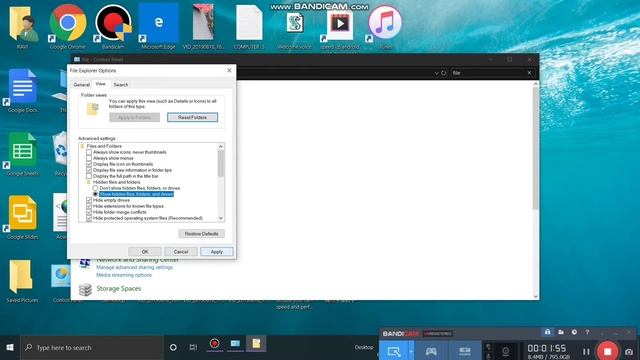Open Storage Spaces in Control Panel

tap(119, 289)
